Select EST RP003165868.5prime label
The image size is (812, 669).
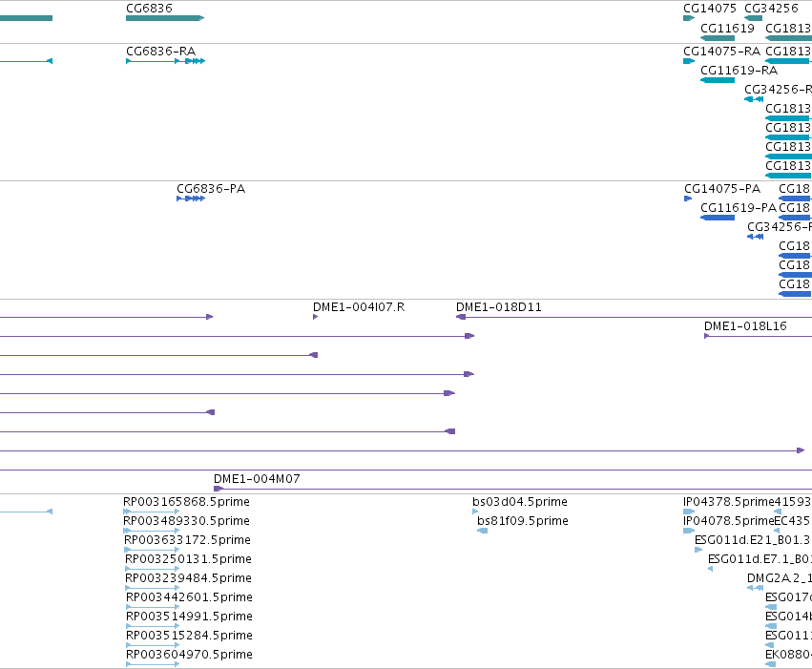pyautogui.click(x=186, y=502)
